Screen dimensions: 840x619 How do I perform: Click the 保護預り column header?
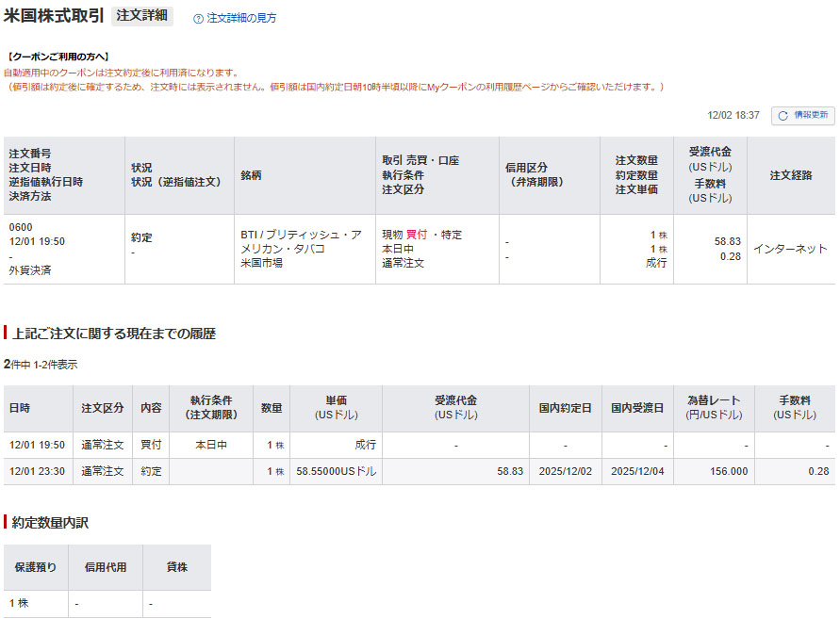click(x=35, y=567)
